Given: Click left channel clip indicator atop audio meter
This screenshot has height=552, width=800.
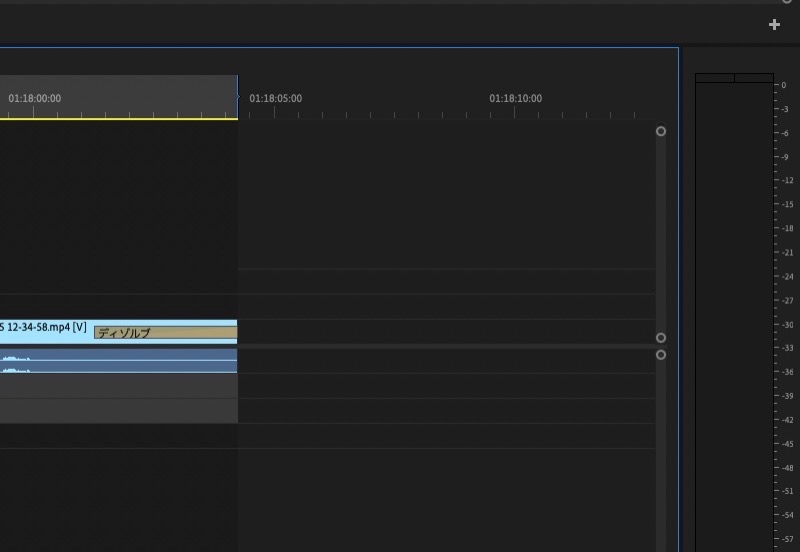Looking at the screenshot, I should [x=715, y=78].
